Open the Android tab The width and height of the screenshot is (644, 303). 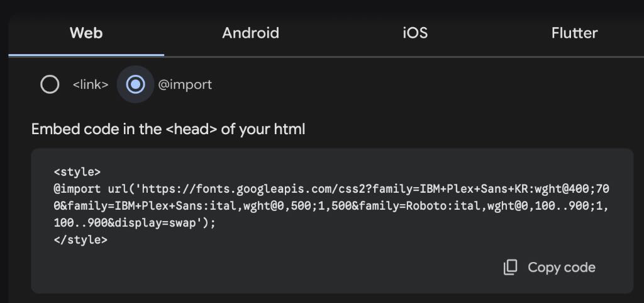(250, 33)
